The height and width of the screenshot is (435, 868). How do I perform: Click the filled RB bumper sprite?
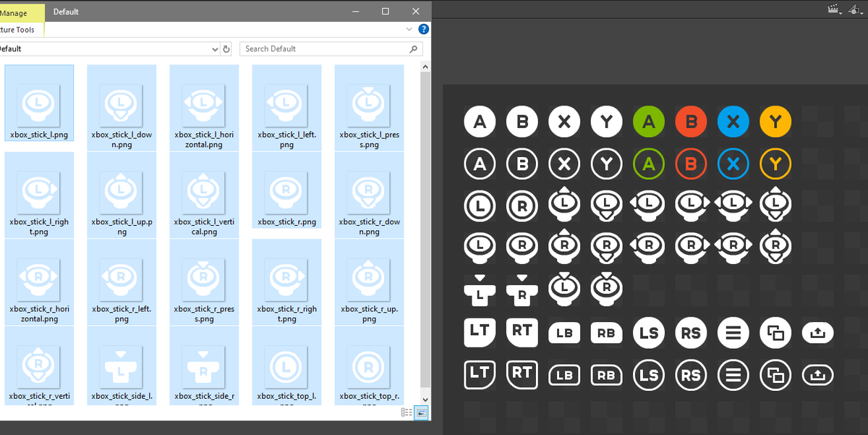pyautogui.click(x=606, y=333)
